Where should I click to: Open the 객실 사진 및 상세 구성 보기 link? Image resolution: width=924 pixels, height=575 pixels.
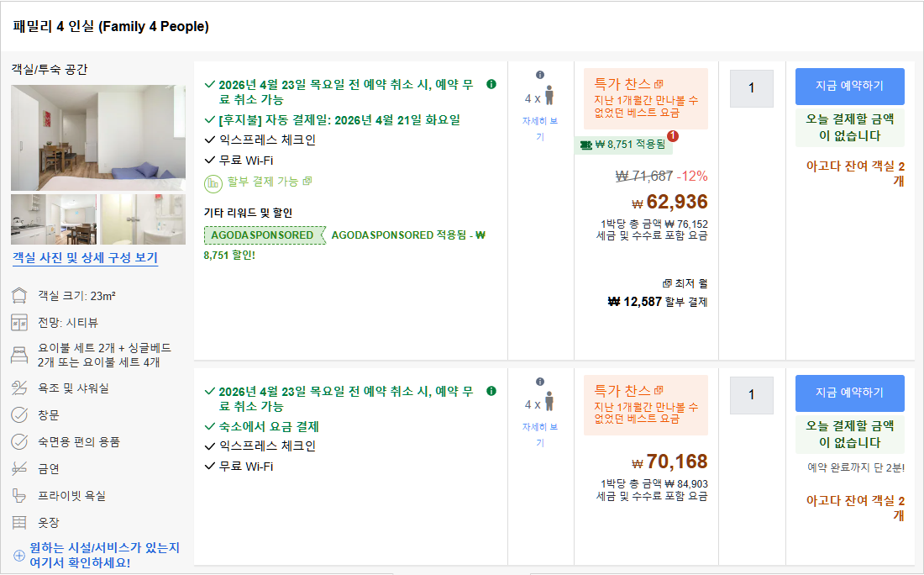click(85, 258)
